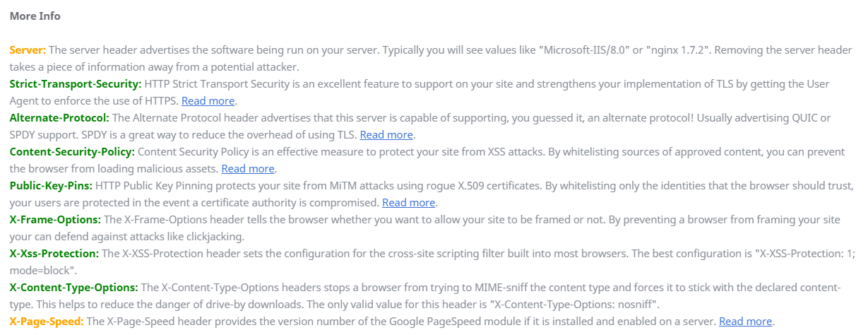The width and height of the screenshot is (868, 335).
Task: Visit Read more link for X-Page-Speed
Action: point(745,321)
